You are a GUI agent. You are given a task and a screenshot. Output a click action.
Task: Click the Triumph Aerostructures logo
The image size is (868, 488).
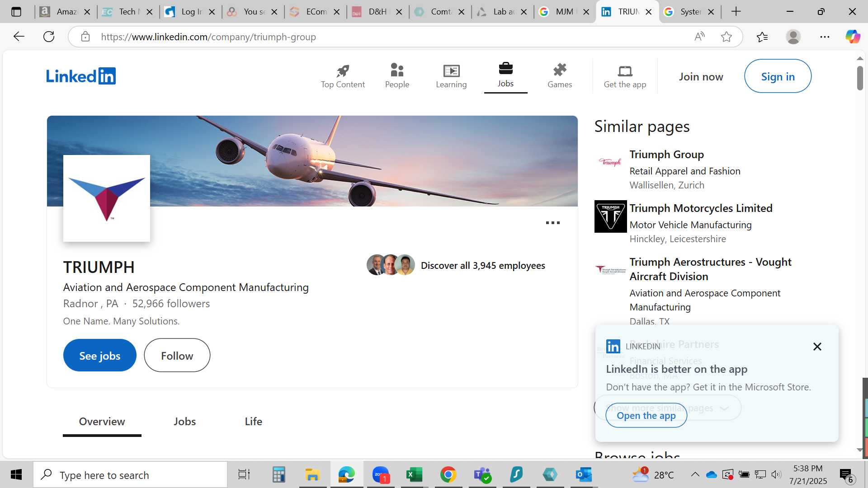coord(610,270)
